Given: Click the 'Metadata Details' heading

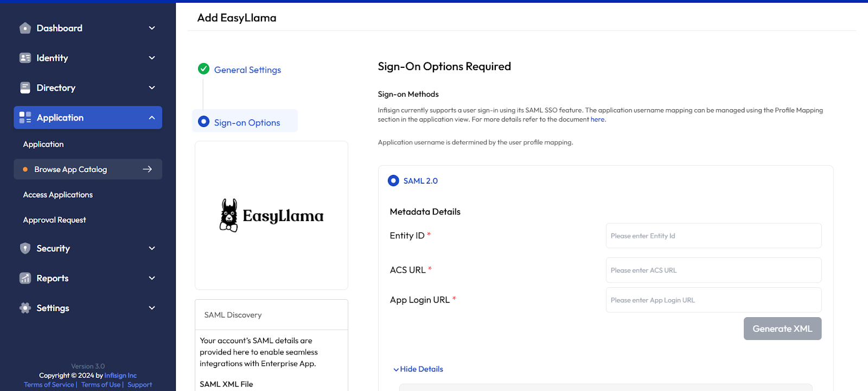Looking at the screenshot, I should 425,212.
